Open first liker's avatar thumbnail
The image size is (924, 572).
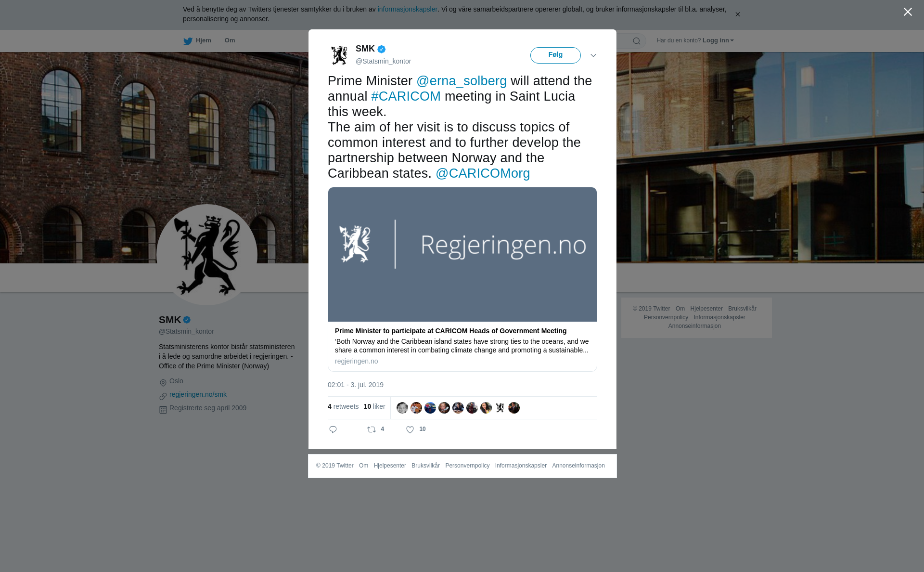[x=402, y=408]
